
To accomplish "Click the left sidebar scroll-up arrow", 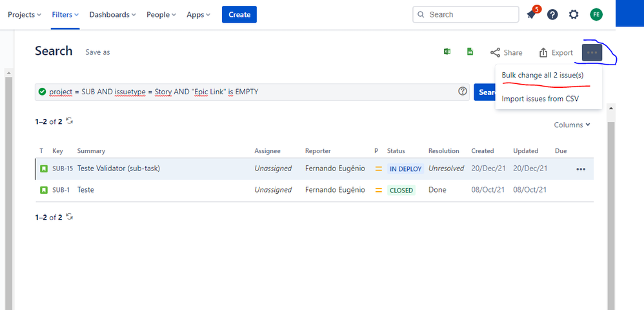I will (9, 73).
